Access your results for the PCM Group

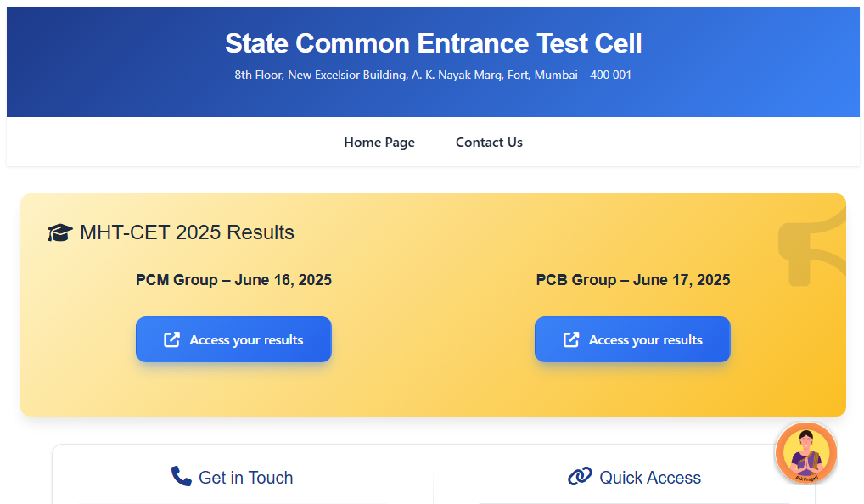tap(233, 339)
